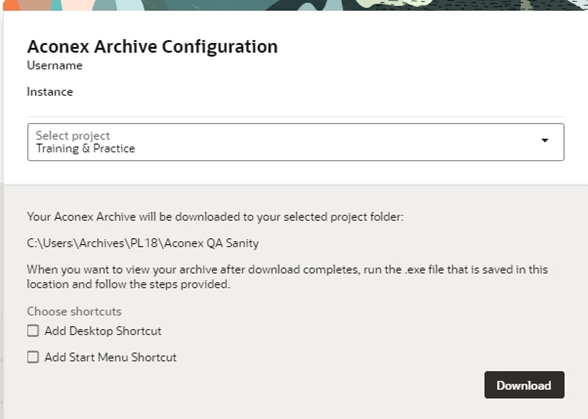Tick the Add Start Menu Shortcut checkbox
Viewport: 588px width, 419px height.
click(x=33, y=357)
